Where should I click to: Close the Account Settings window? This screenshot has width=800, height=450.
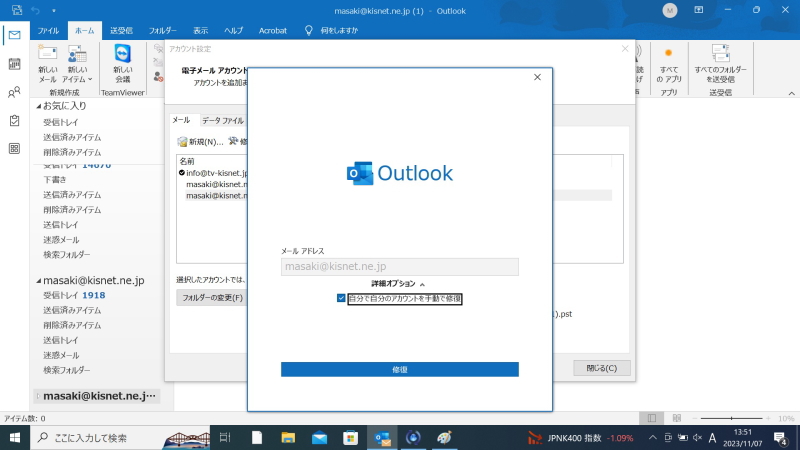coord(625,48)
